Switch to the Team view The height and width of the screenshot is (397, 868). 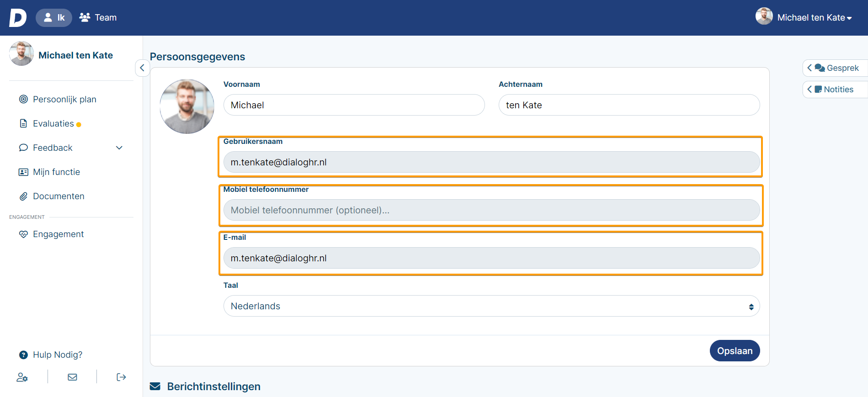click(x=98, y=18)
